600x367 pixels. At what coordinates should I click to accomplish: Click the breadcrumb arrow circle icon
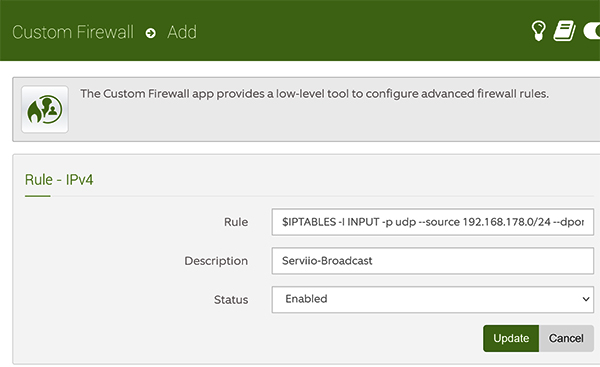click(x=150, y=33)
